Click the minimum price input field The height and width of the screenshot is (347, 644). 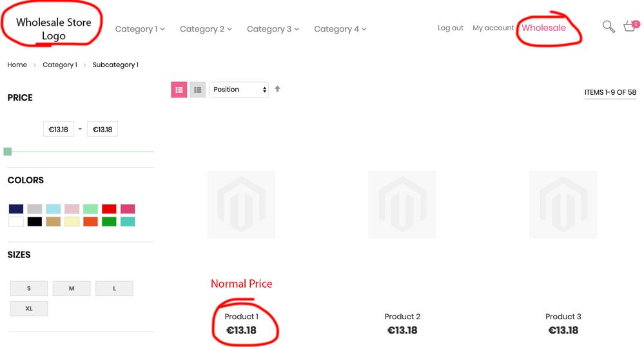59,129
